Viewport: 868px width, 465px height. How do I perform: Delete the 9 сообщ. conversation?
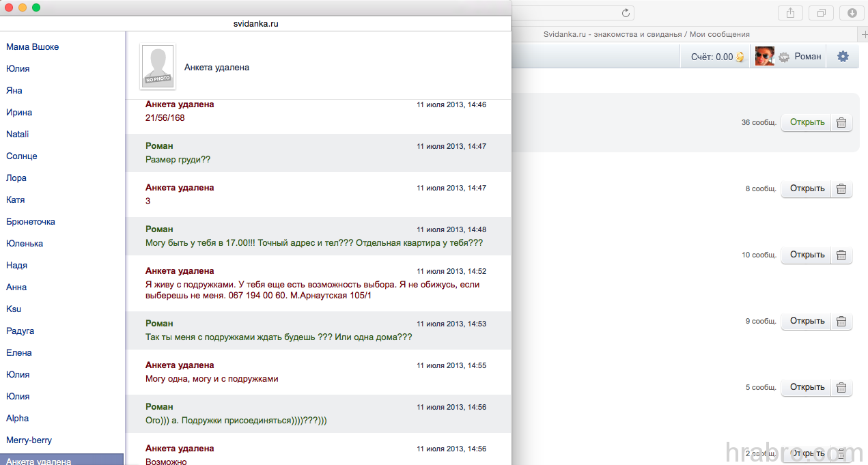(841, 322)
